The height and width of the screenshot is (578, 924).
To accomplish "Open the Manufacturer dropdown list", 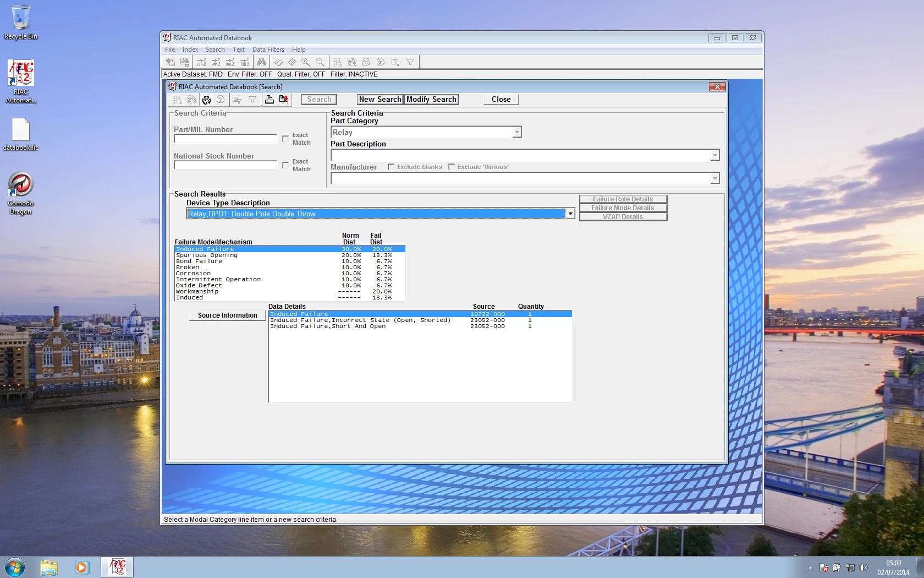I will pos(715,178).
